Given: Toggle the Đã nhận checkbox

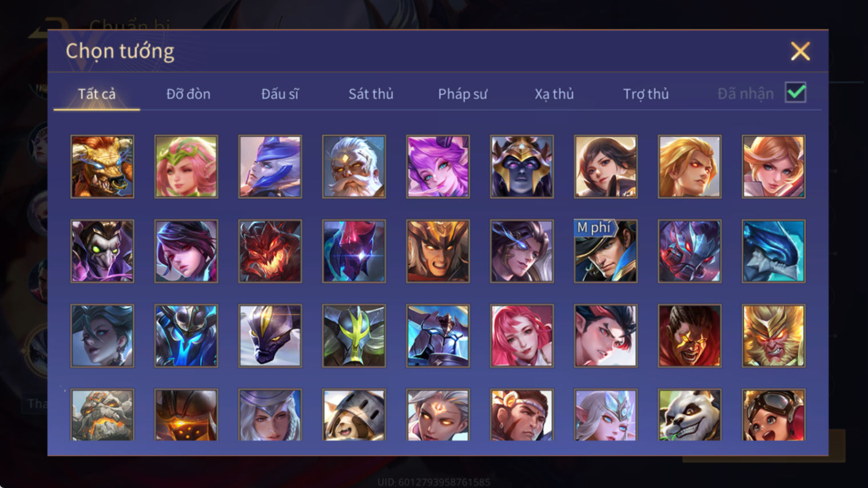Looking at the screenshot, I should pos(795,93).
